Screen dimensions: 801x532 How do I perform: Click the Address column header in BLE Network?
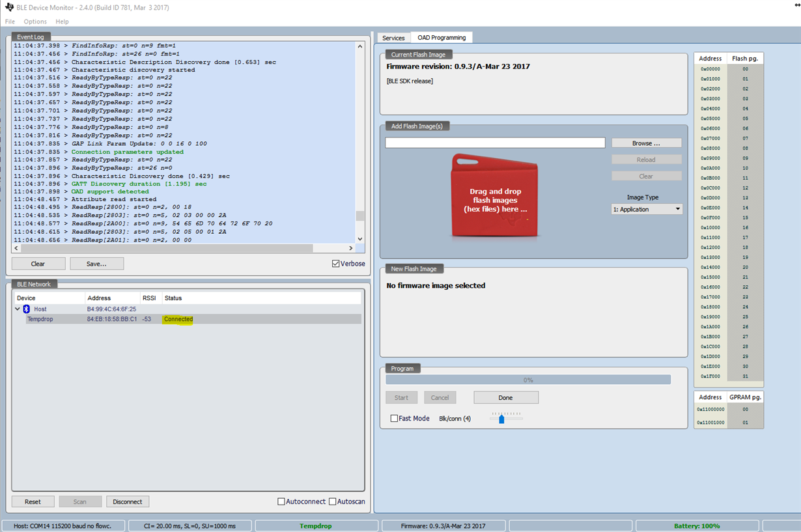[113, 298]
